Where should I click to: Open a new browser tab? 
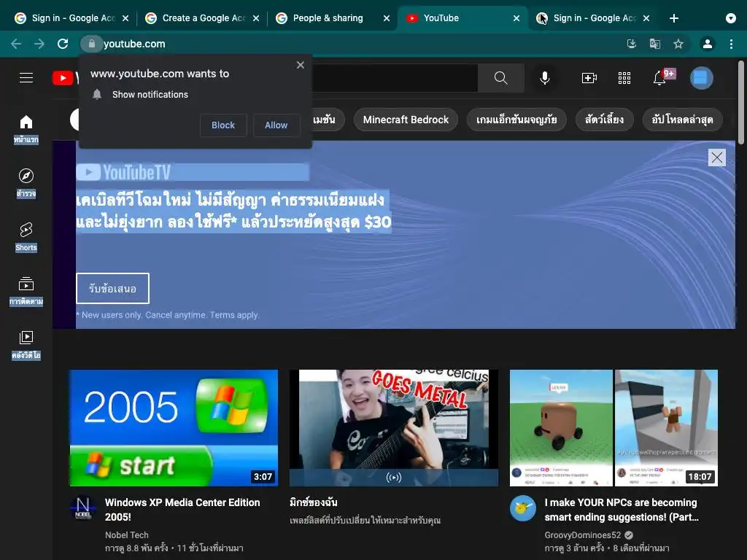pos(673,18)
